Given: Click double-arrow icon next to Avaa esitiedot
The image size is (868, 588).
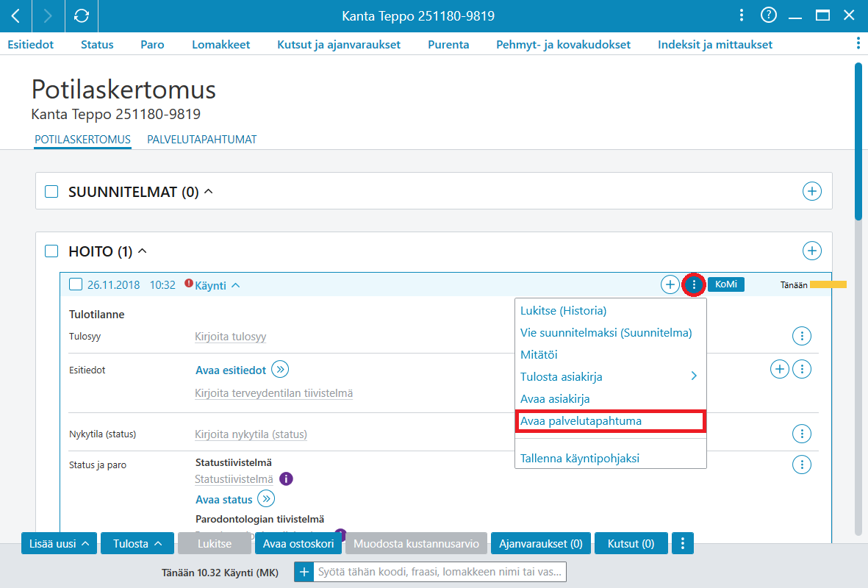Looking at the screenshot, I should [x=280, y=369].
